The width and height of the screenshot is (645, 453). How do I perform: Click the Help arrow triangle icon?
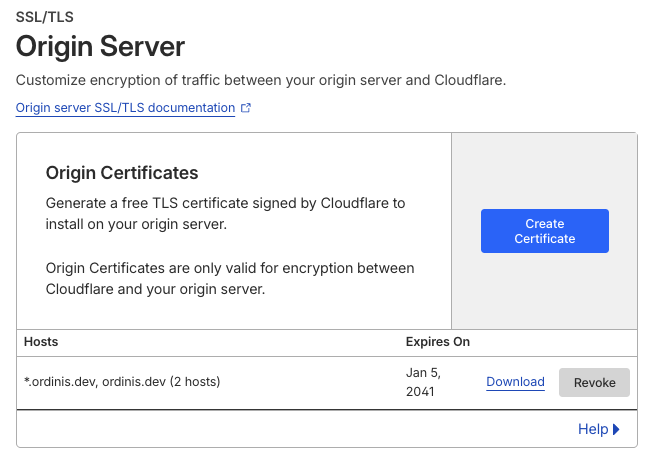tap(616, 430)
